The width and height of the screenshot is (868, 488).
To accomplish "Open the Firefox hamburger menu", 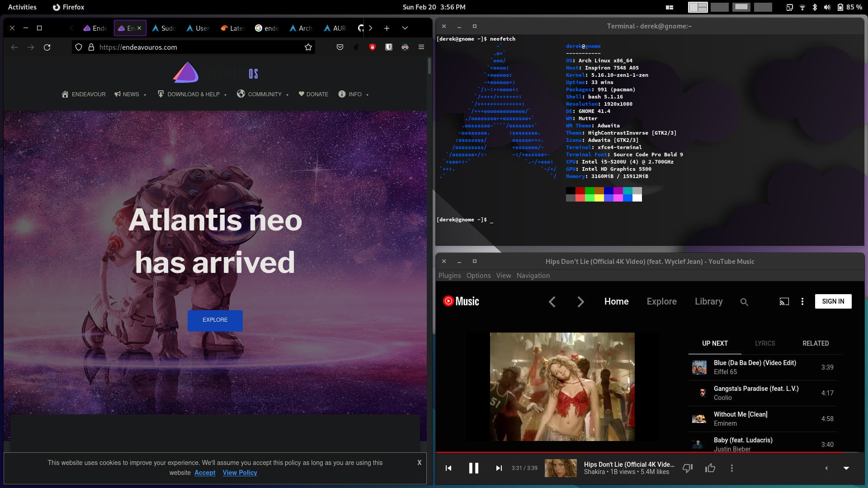I will click(421, 47).
